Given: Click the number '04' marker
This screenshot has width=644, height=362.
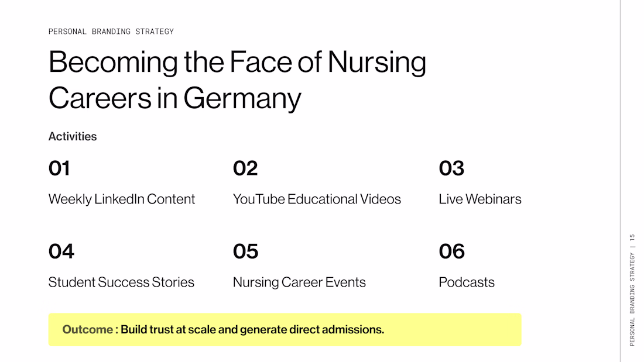Looking at the screenshot, I should pos(61,251).
